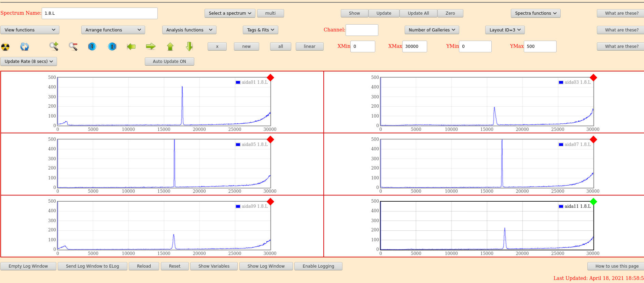Click the Zero button

[450, 13]
